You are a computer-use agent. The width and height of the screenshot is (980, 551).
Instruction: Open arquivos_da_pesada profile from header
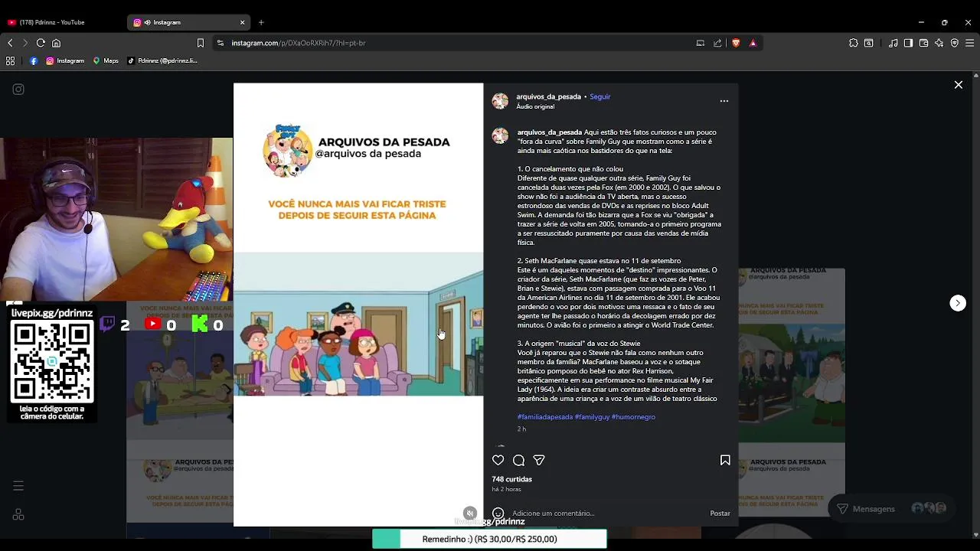tap(548, 96)
